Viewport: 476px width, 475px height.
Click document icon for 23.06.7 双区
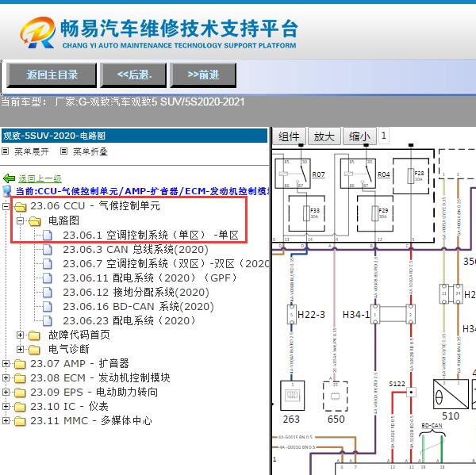point(48,264)
